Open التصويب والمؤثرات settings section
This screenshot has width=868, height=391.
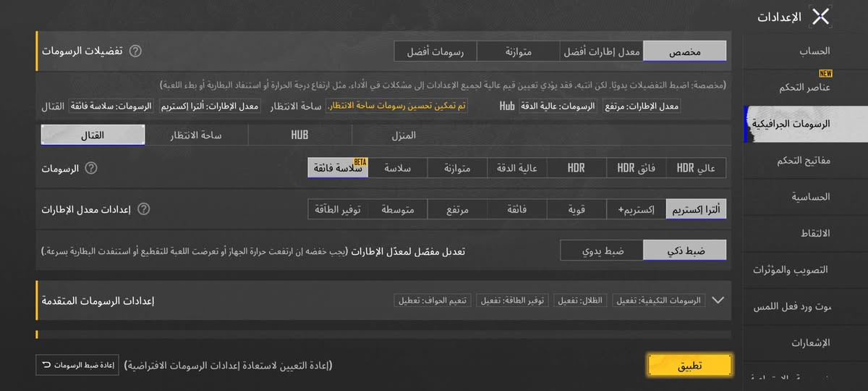click(x=806, y=269)
